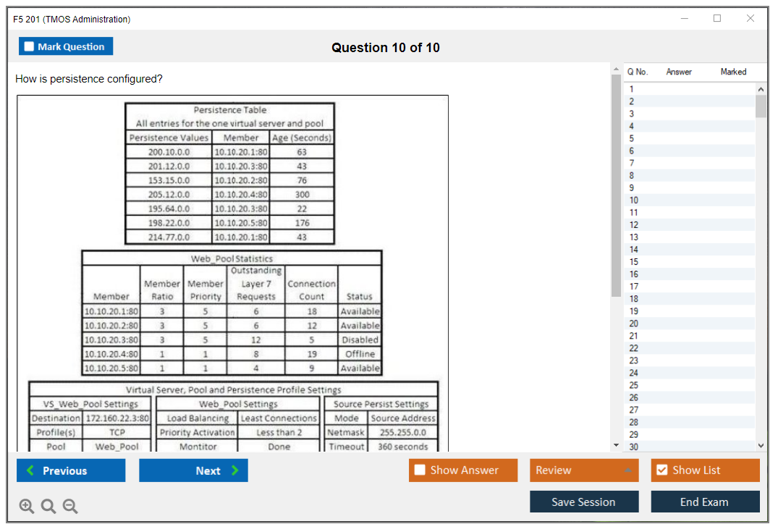
Task: Expand the Review dropdown arrow
Action: 628,470
